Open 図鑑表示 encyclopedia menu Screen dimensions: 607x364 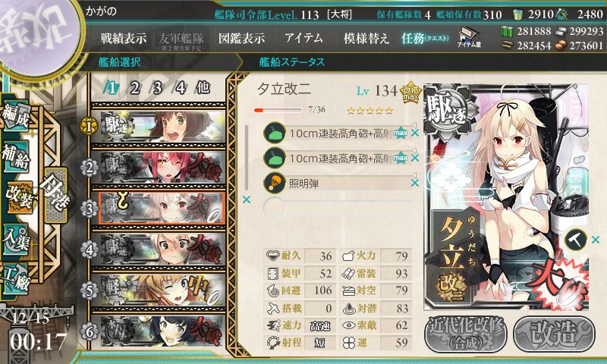241,38
